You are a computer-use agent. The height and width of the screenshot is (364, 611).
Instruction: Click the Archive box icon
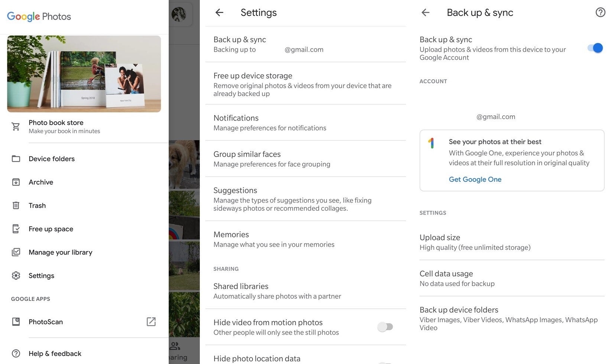click(16, 182)
